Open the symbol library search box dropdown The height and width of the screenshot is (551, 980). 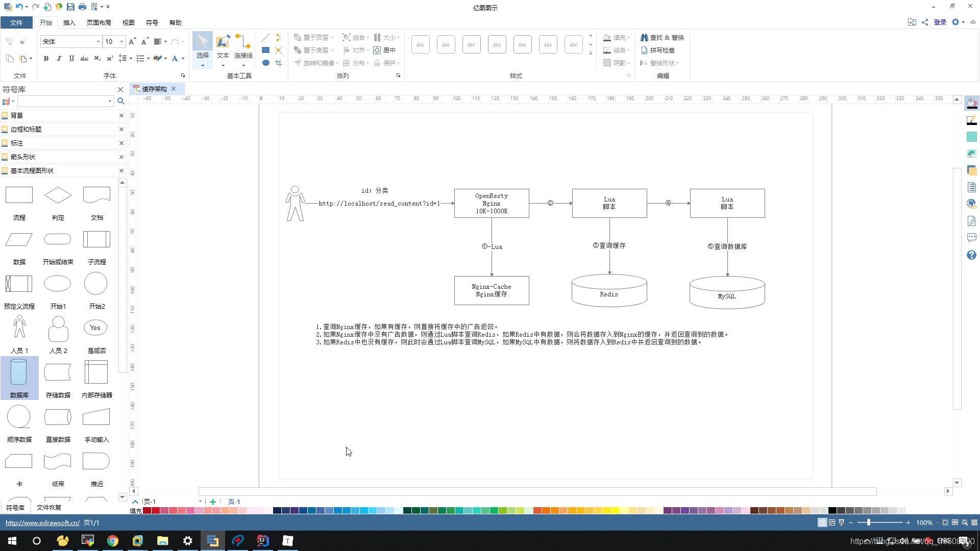pyautogui.click(x=110, y=101)
